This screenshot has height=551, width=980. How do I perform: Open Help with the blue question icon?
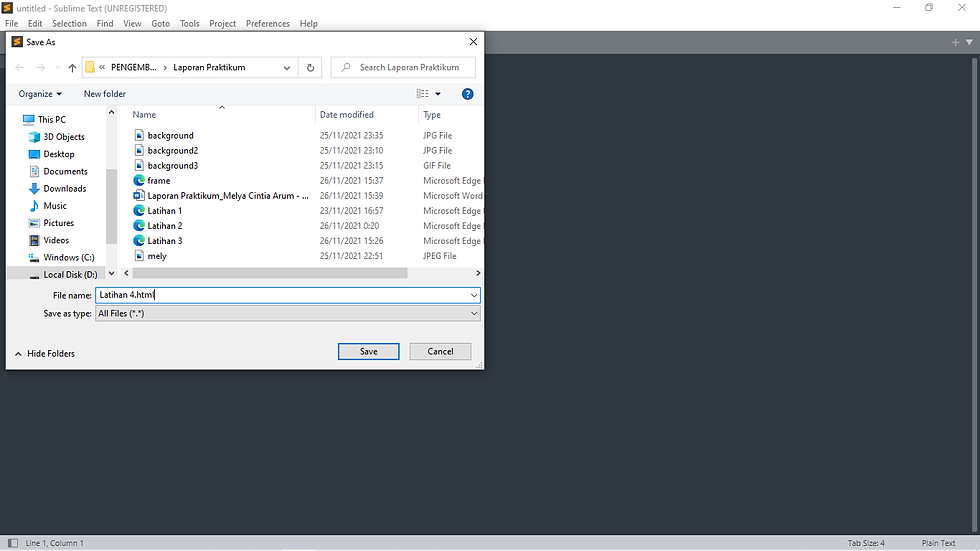point(468,94)
